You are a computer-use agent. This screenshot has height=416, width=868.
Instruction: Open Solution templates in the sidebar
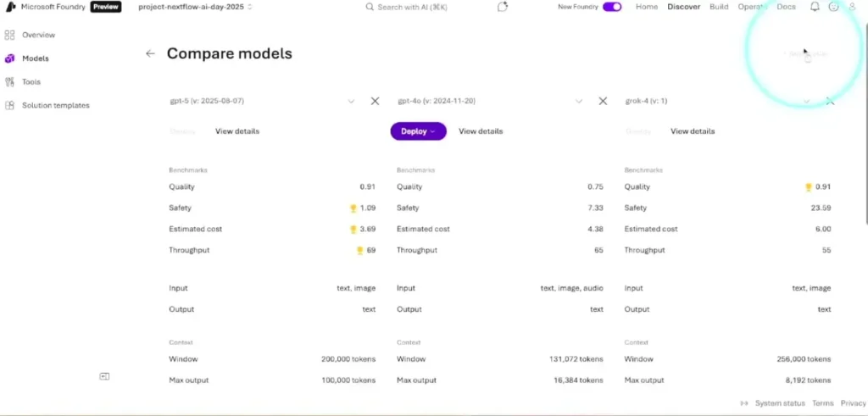pos(55,106)
